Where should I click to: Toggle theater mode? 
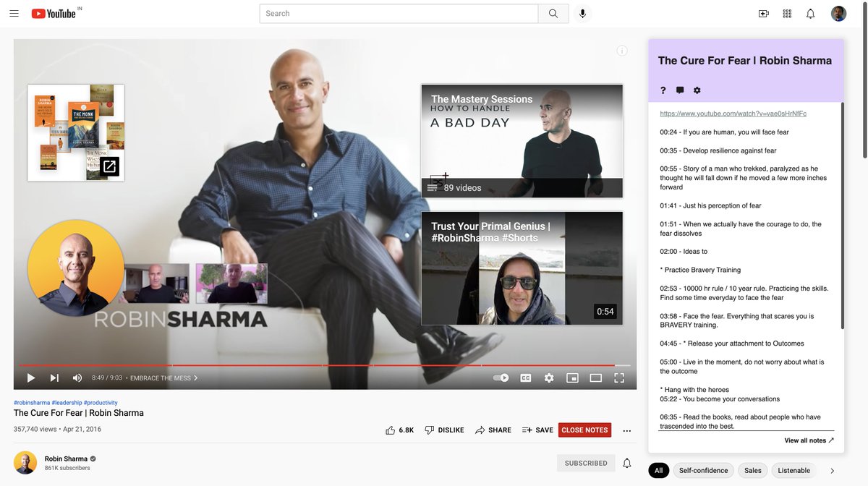596,378
